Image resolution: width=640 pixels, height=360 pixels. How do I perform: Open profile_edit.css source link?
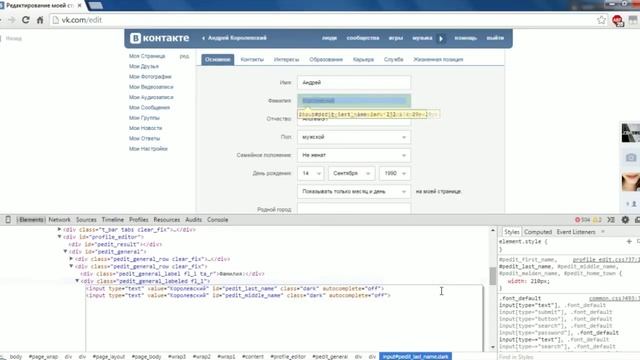coord(606,260)
